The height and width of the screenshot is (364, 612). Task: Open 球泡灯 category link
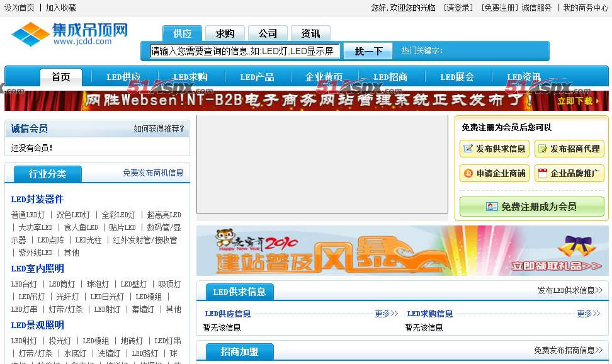coord(98,284)
